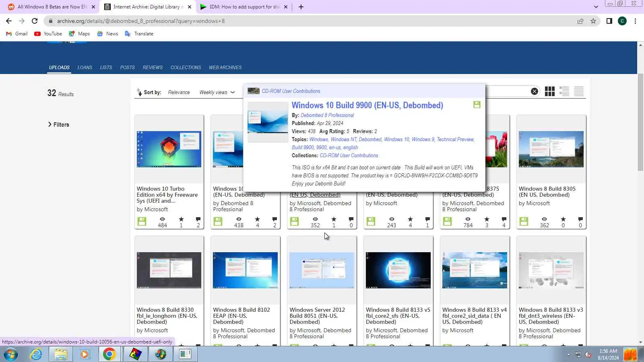The width and height of the screenshot is (644, 362).
Task: Go forward using browser forward arrow
Action: click(x=22, y=21)
